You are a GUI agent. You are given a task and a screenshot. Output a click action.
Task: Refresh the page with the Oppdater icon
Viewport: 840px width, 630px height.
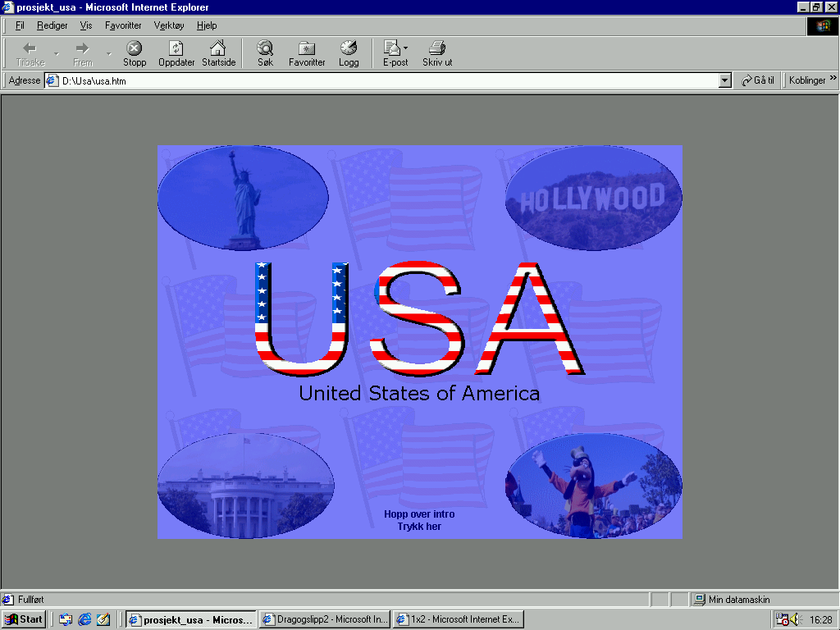tap(176, 48)
